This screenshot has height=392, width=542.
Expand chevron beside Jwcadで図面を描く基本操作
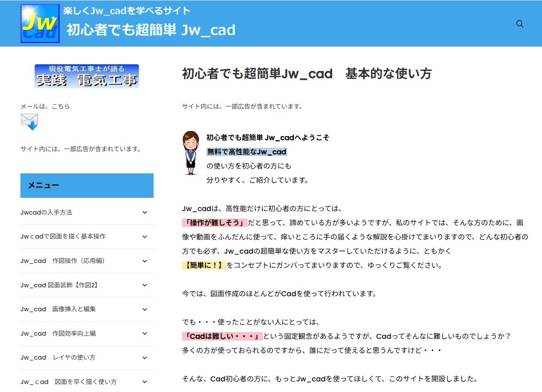tap(145, 237)
